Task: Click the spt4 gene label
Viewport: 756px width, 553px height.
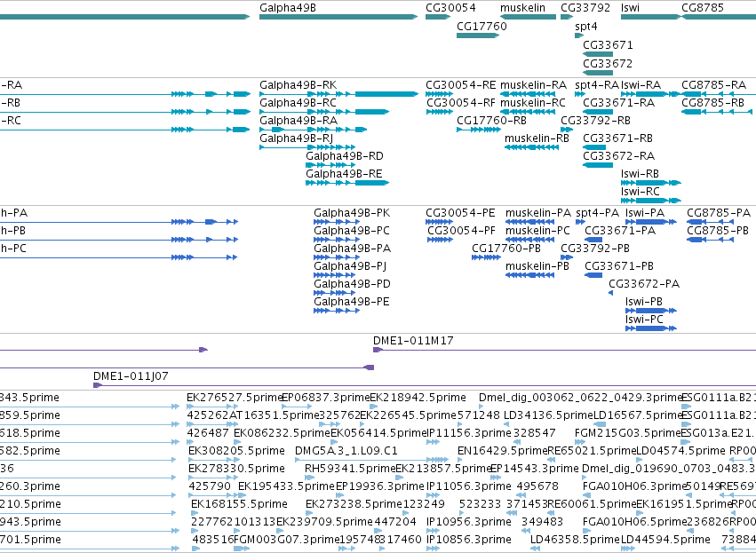Action: (x=586, y=27)
